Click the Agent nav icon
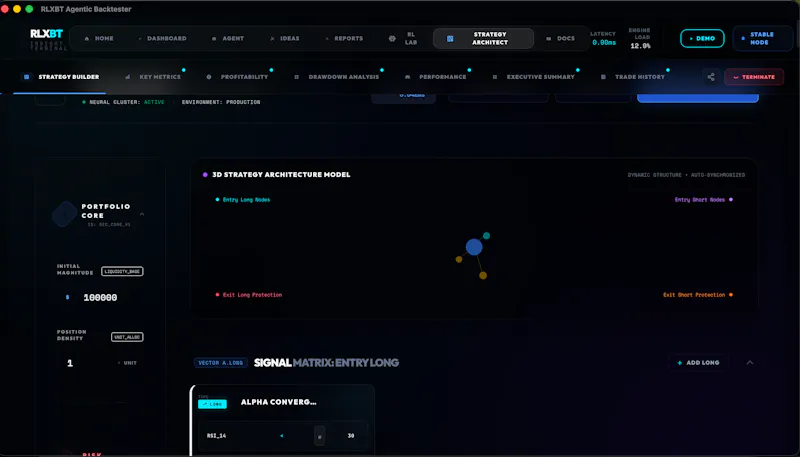800x457 pixels. coord(214,38)
